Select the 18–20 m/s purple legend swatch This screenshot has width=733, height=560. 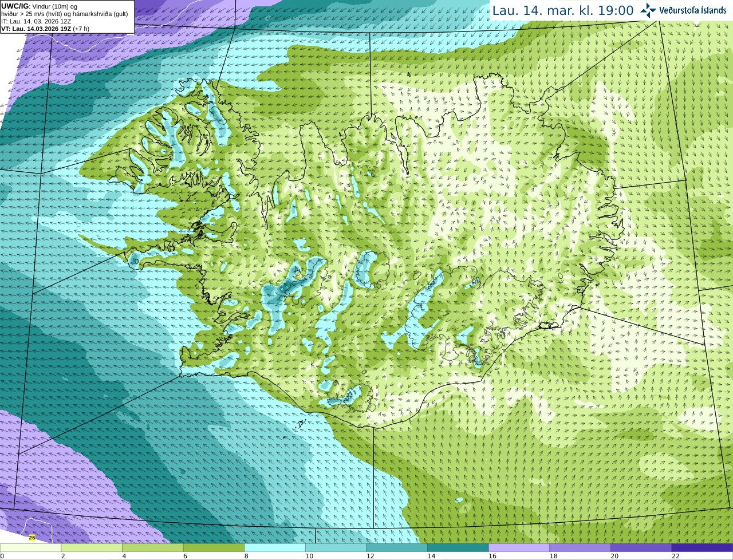tap(580, 548)
